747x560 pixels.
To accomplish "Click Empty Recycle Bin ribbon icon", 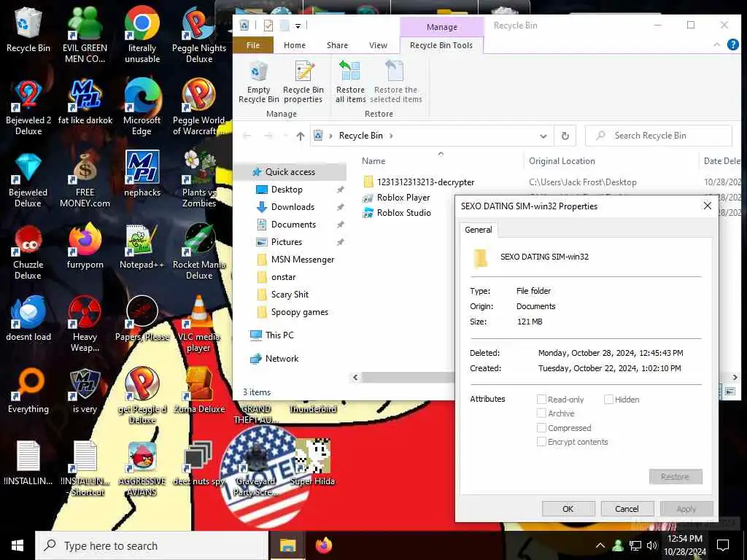I will [258, 82].
